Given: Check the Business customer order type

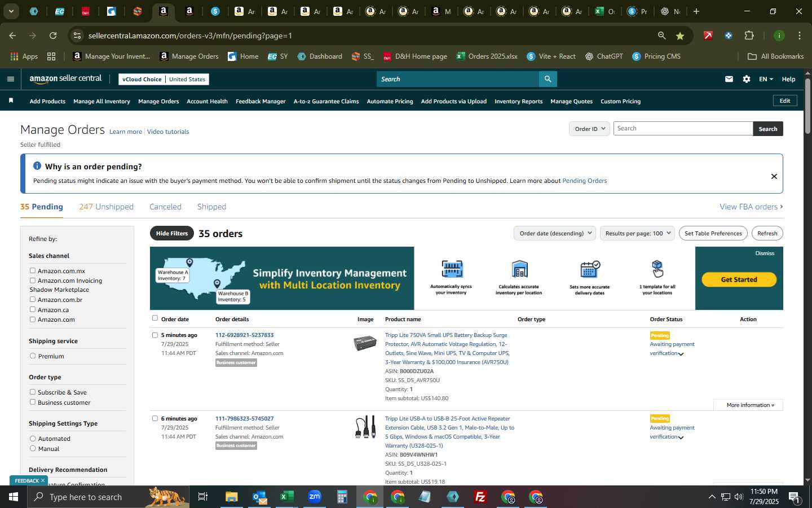Looking at the screenshot, I should (33, 402).
